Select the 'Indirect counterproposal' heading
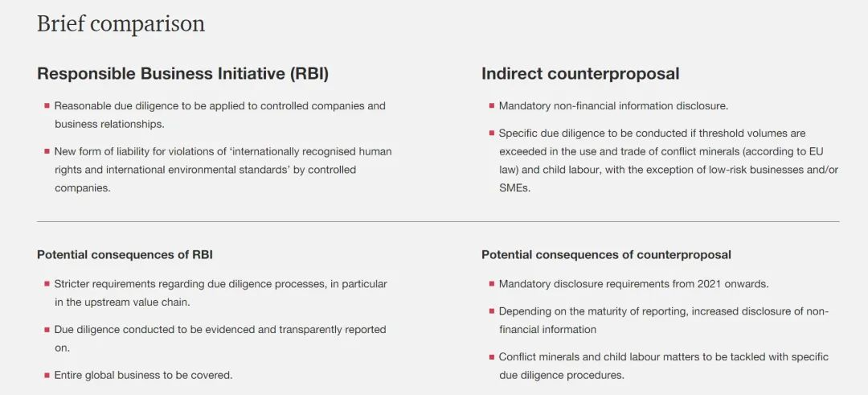 coord(580,74)
